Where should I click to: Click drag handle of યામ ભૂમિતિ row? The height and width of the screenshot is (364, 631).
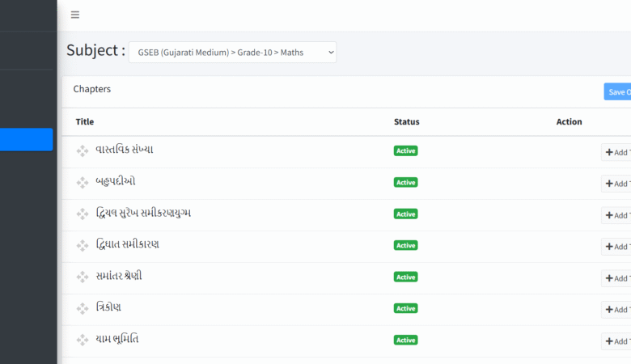point(83,341)
